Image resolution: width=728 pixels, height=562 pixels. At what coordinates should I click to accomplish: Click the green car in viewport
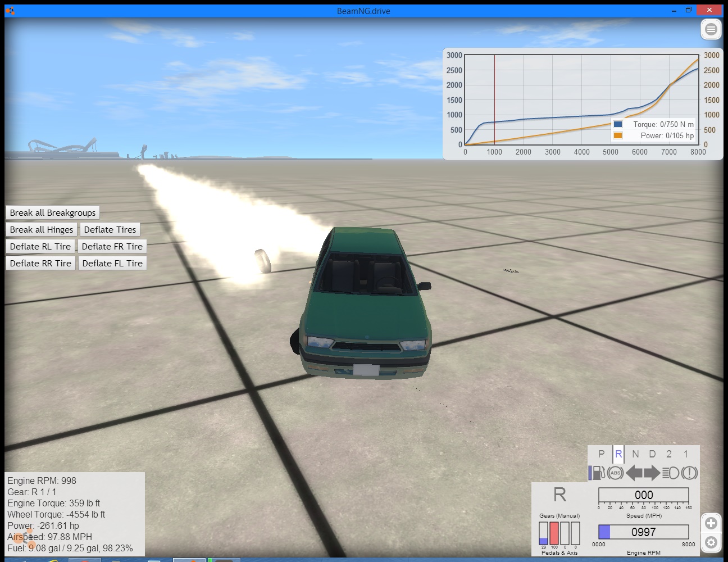coord(366,303)
